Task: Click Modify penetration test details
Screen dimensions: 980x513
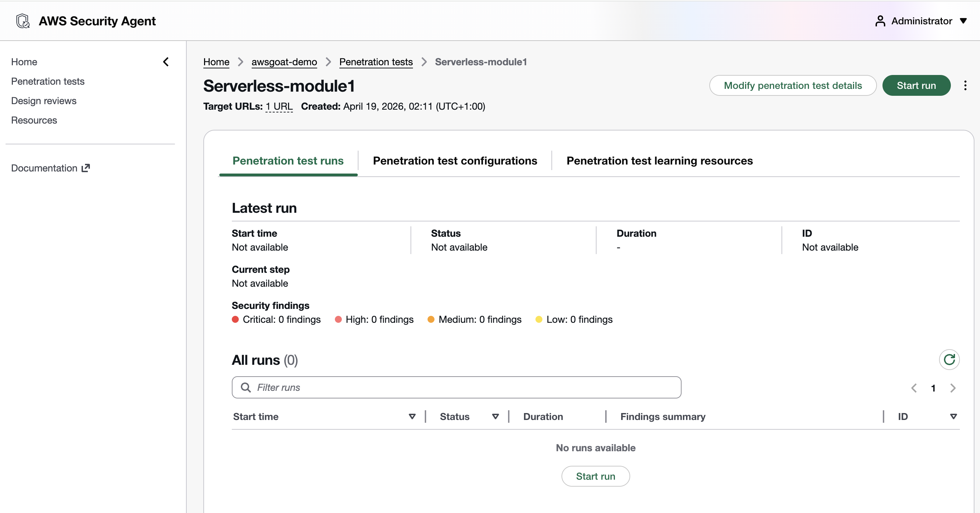Action: (x=793, y=85)
